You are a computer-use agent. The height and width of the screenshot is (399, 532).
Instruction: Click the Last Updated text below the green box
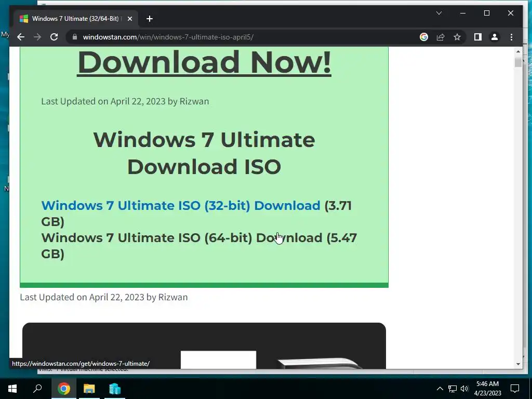(104, 297)
